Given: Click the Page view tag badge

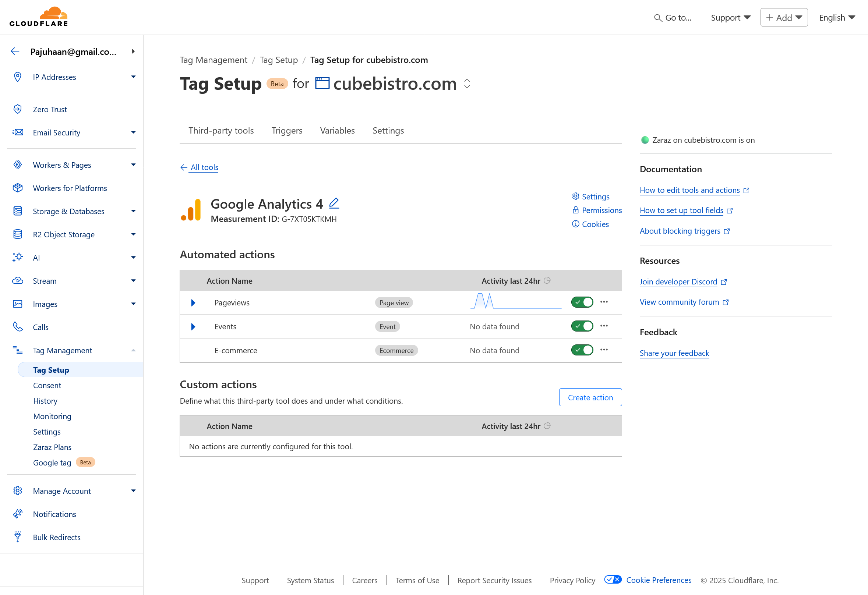Looking at the screenshot, I should tap(394, 302).
